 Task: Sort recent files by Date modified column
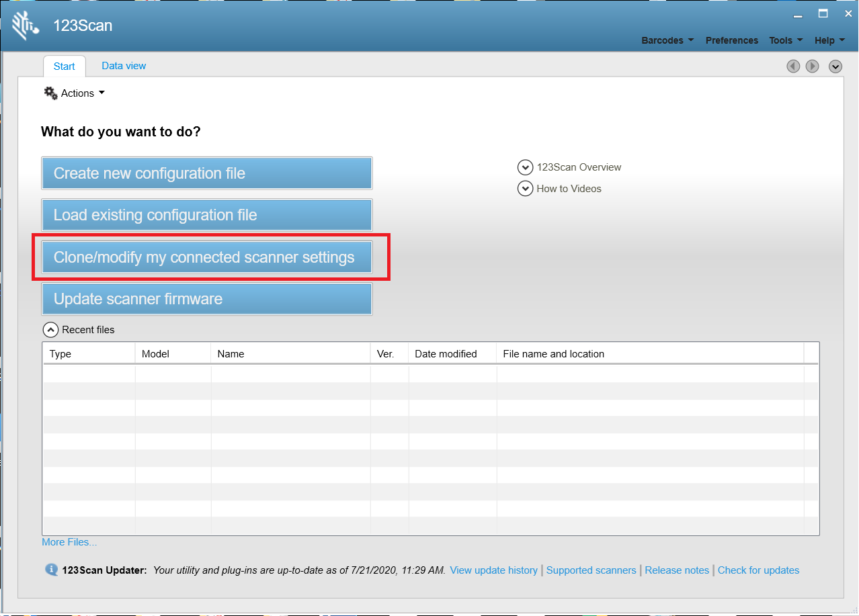click(446, 354)
